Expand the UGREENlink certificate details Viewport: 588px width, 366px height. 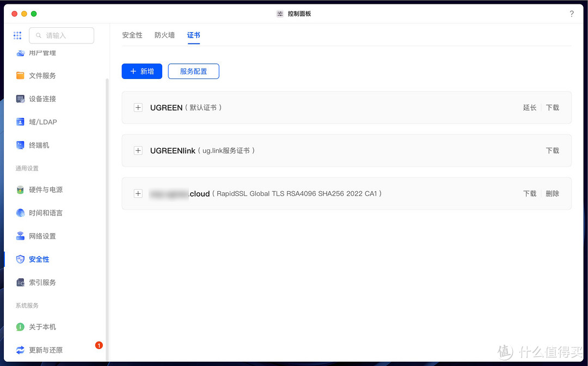(x=138, y=150)
